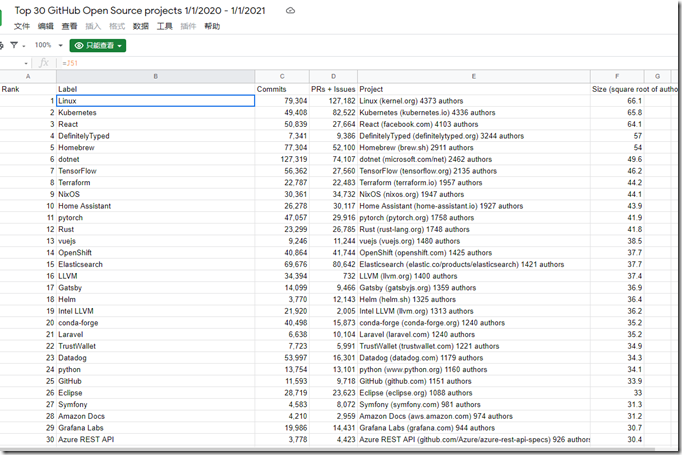Image resolution: width=682 pixels, height=455 pixels.
Task: Select the Kubernetes label cell
Action: pos(156,113)
